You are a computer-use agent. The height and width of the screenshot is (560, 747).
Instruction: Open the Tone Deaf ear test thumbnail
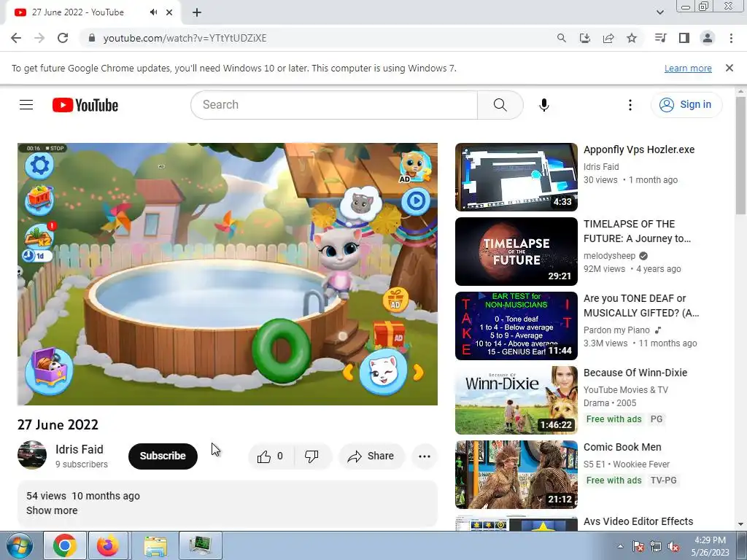516,326
